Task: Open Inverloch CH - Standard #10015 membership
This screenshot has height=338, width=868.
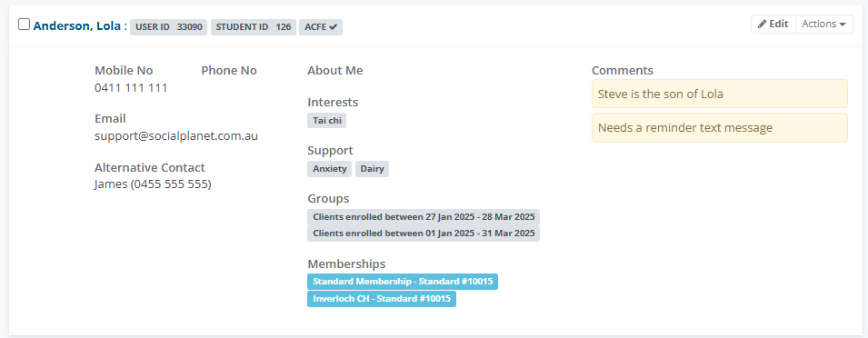Action: pos(382,299)
